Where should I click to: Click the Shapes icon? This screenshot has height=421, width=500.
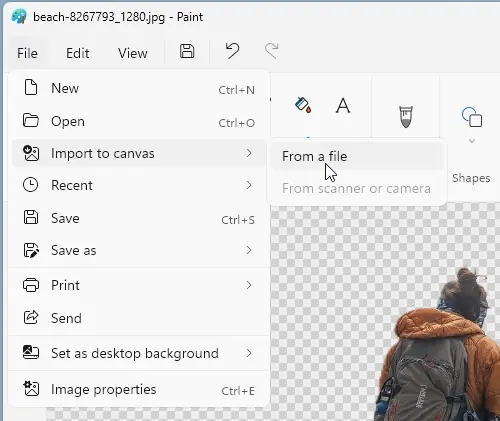tap(472, 117)
